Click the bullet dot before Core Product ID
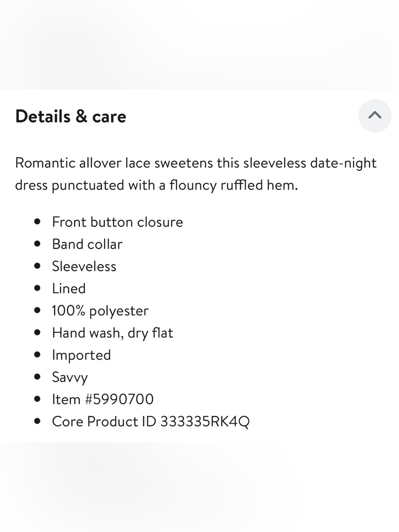 tap(38, 421)
